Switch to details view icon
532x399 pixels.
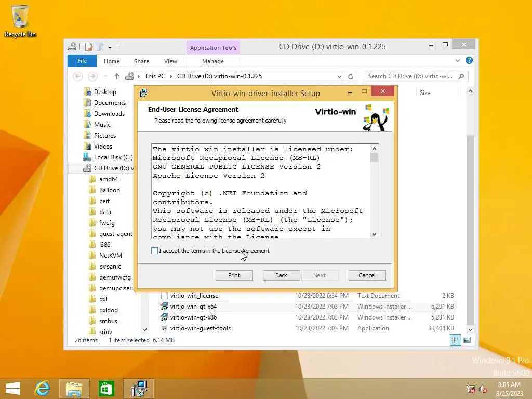coord(456,340)
